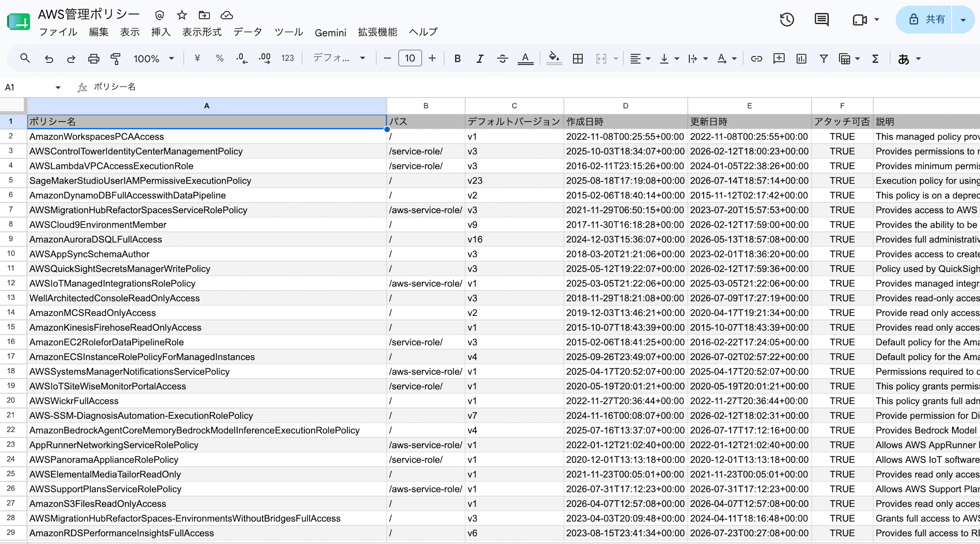Open the number format 123 menu
980x544 pixels.
pos(288,59)
